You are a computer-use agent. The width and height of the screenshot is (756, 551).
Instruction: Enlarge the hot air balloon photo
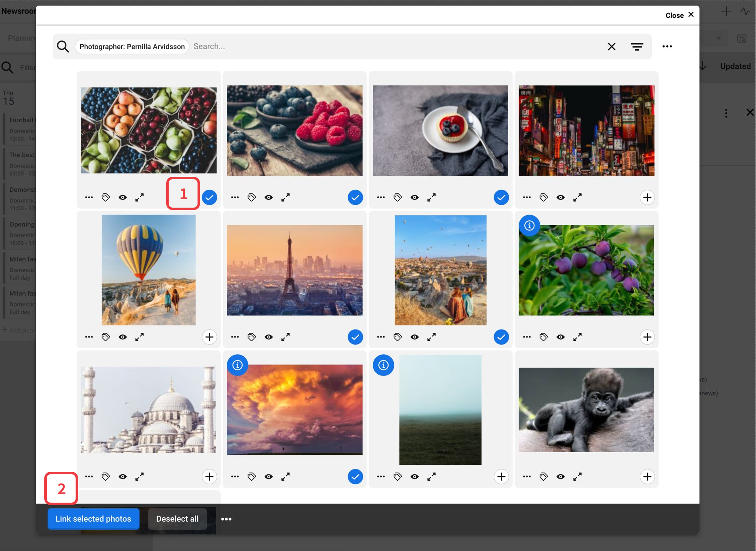click(x=139, y=337)
